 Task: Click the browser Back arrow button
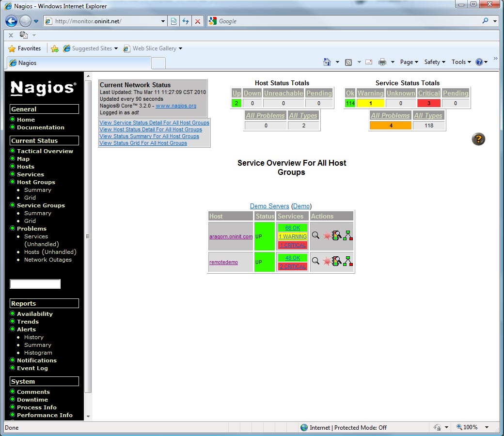(11, 21)
